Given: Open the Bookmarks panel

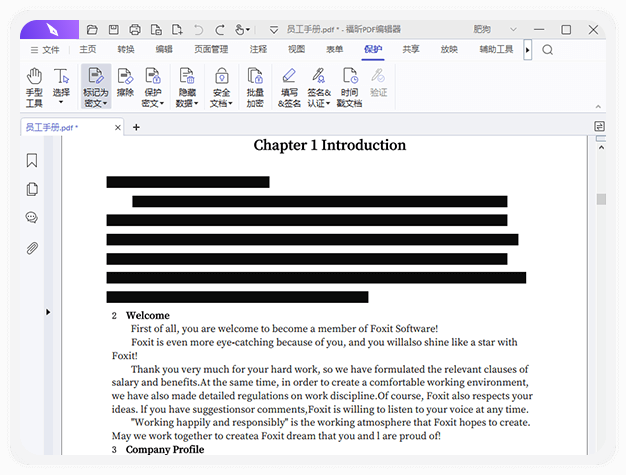Looking at the screenshot, I should point(32,160).
